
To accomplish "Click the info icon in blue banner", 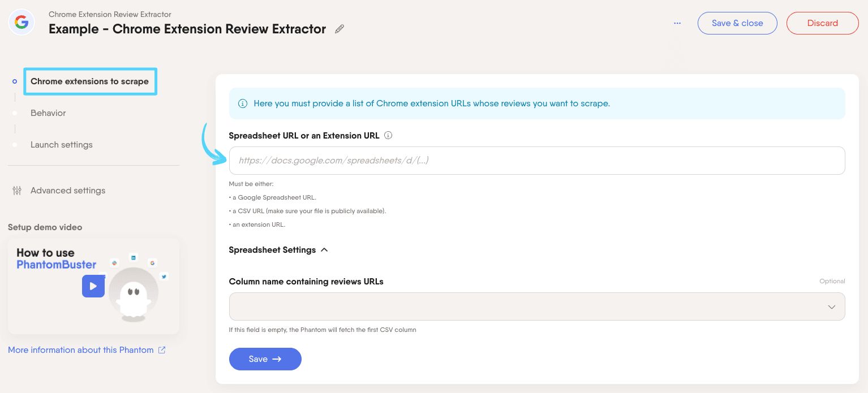I will coord(243,103).
